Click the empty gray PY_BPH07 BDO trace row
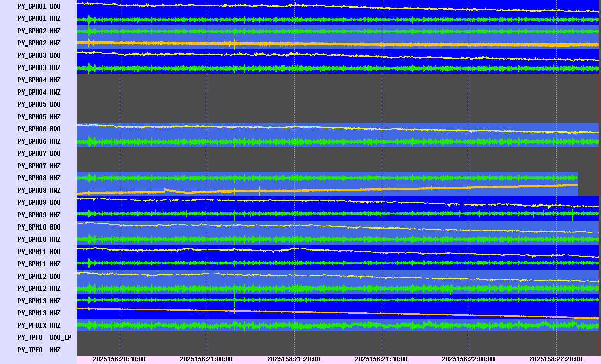Image resolution: width=601 pixels, height=364 pixels. coord(338,153)
